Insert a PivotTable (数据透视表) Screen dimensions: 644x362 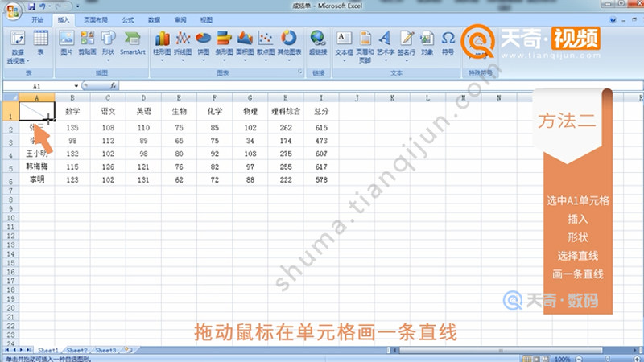click(x=18, y=47)
